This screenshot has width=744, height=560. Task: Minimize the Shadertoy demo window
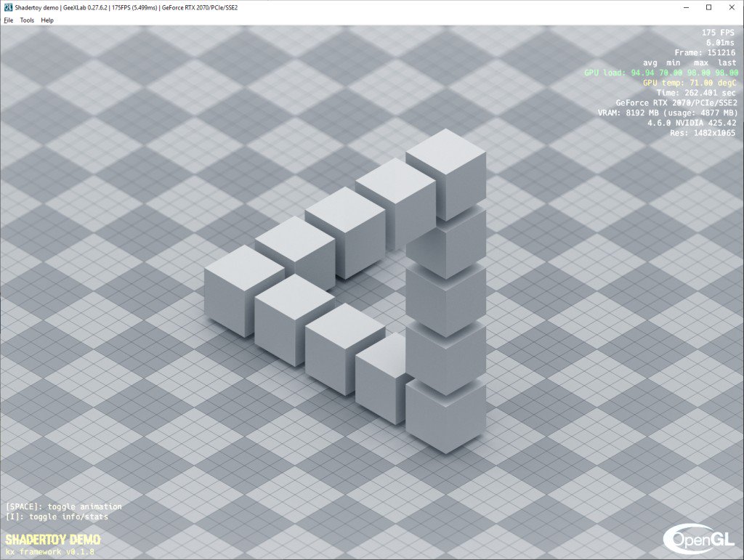point(687,7)
